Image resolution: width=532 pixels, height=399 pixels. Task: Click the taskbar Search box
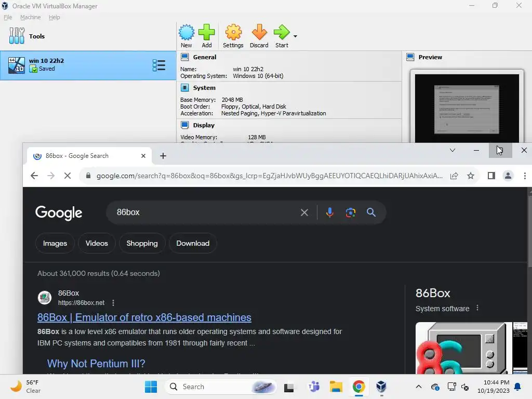coord(220,387)
